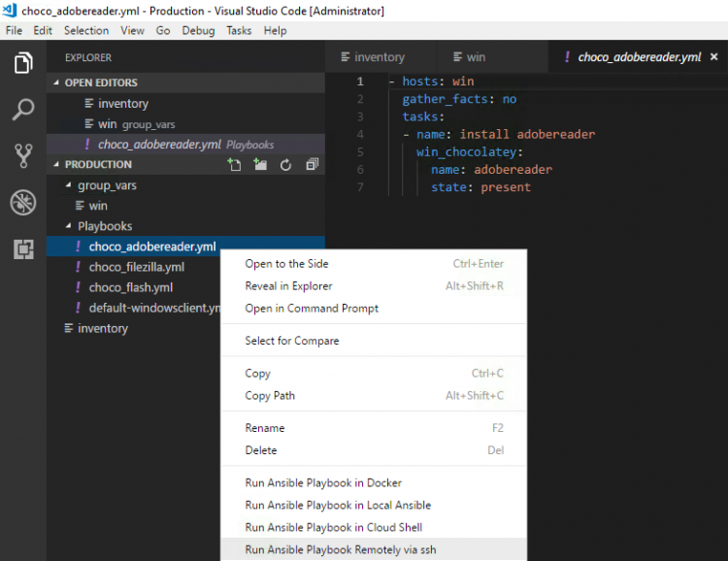
Task: Run Ansible Playbook in Docker
Action: click(x=374, y=483)
